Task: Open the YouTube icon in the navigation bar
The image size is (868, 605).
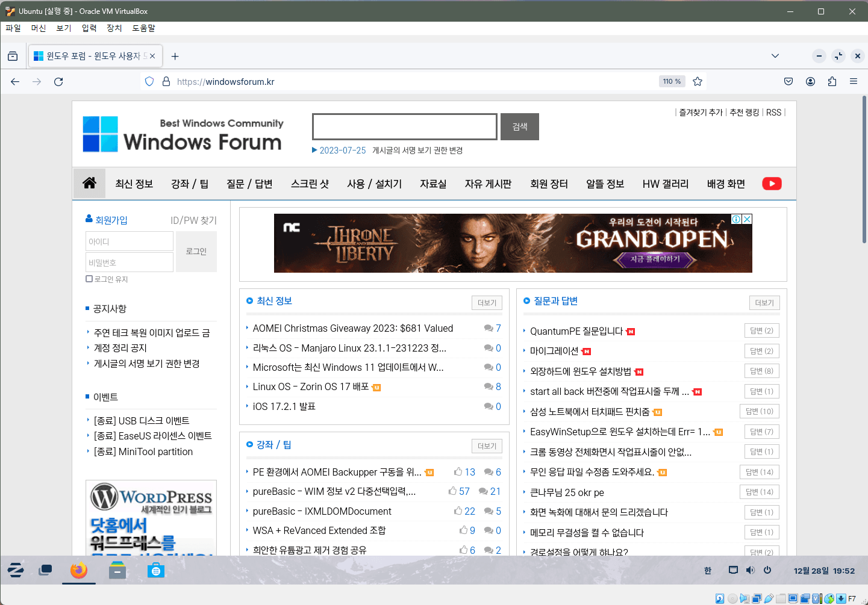Action: click(x=772, y=184)
